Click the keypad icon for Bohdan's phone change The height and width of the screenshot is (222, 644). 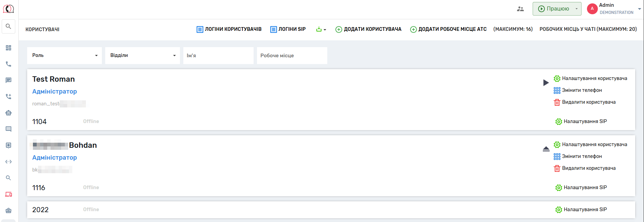click(x=557, y=157)
